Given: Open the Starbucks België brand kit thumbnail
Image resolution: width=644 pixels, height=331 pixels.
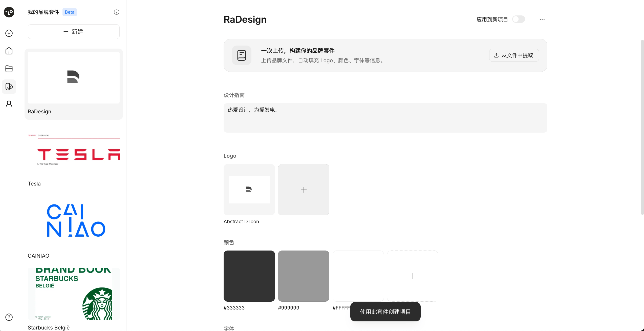Looking at the screenshot, I should [74, 294].
